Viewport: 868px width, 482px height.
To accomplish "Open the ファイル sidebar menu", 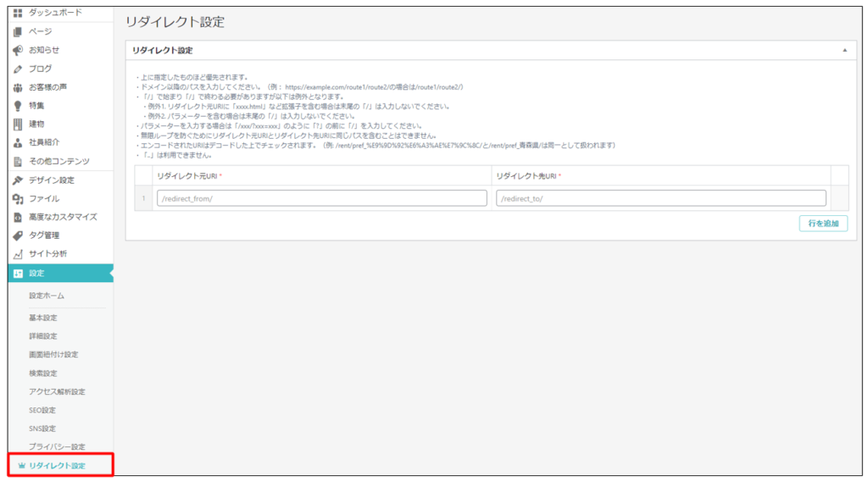I will point(43,198).
